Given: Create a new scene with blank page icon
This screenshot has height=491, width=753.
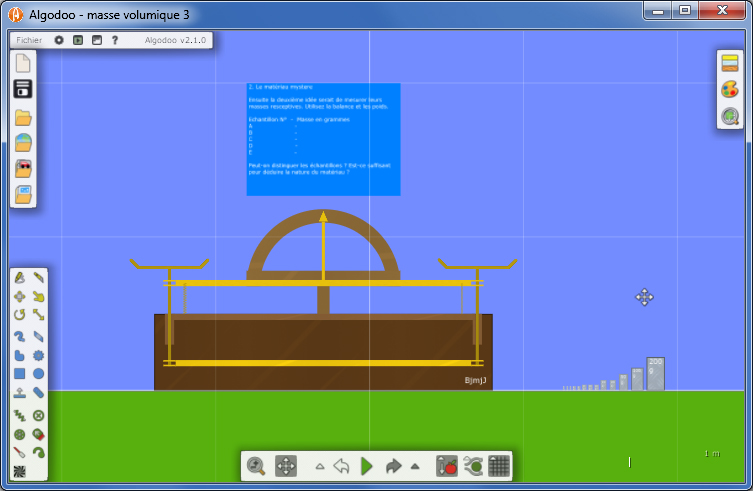Looking at the screenshot, I should [23, 63].
